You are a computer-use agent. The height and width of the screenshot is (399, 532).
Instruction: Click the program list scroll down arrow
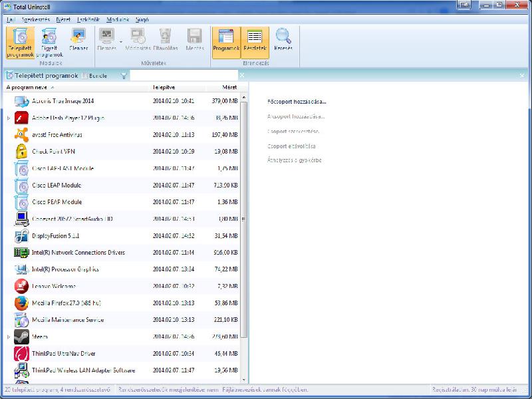click(x=244, y=380)
